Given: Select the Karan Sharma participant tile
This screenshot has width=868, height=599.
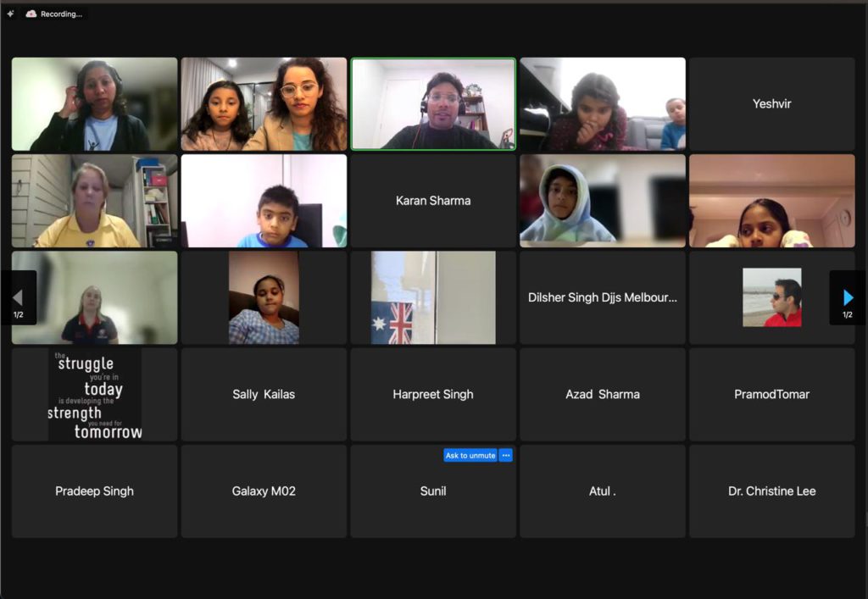Looking at the screenshot, I should (433, 201).
